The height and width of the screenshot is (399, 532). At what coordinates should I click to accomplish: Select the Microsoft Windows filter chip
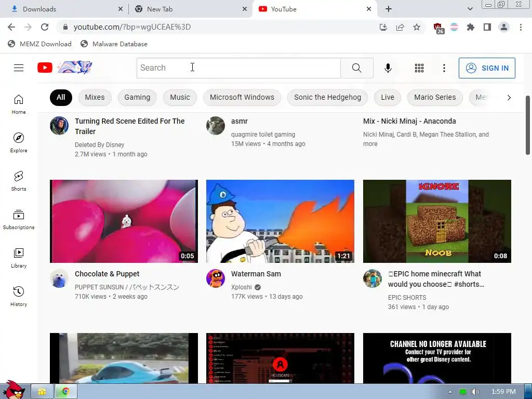(x=242, y=97)
